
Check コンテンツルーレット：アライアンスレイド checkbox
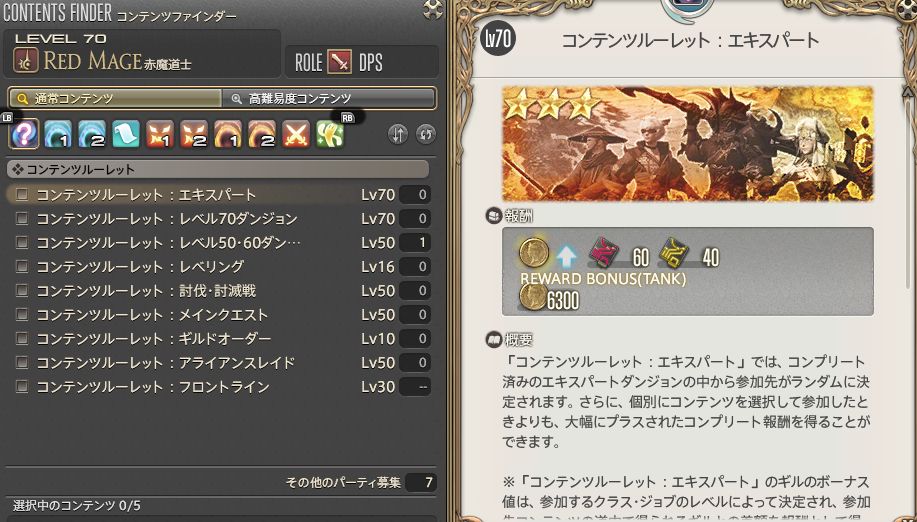pyautogui.click(x=22, y=362)
